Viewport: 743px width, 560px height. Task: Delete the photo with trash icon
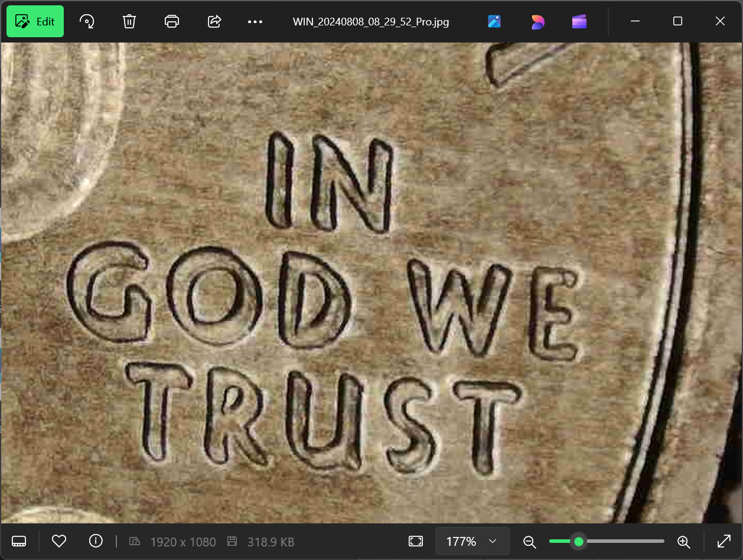[x=129, y=21]
